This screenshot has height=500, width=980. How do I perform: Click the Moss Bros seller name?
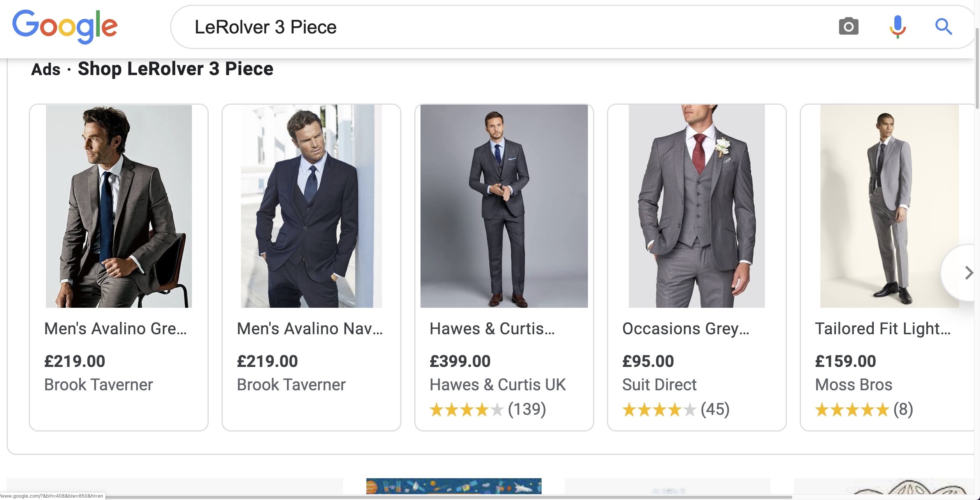[853, 385]
